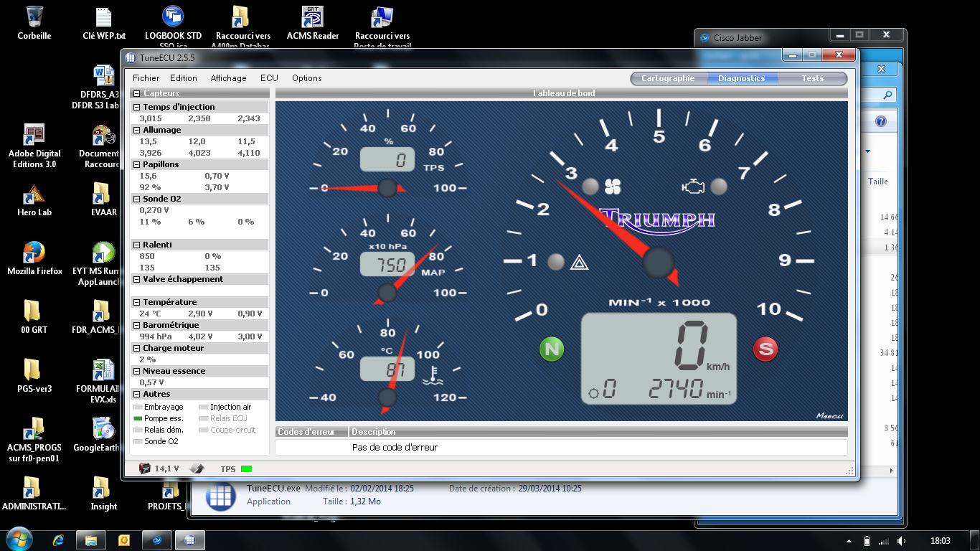Click the radiator fan indicator icon

point(612,187)
